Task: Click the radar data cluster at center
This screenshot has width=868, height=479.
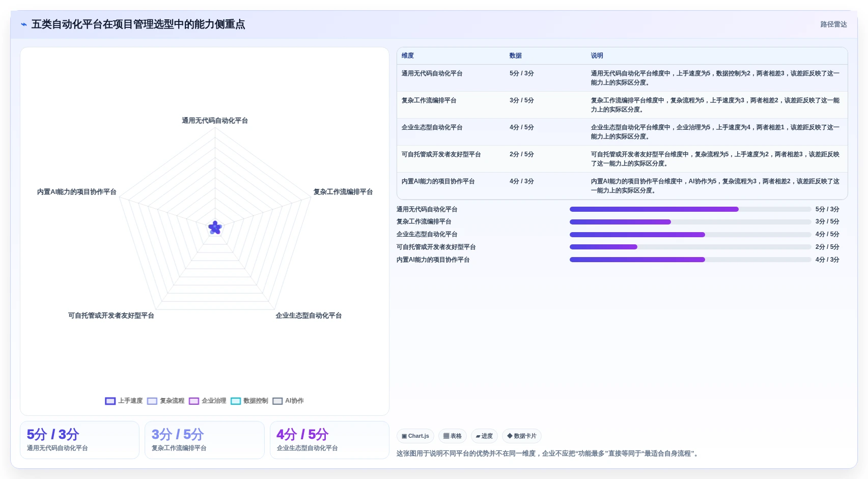Action: point(215,228)
